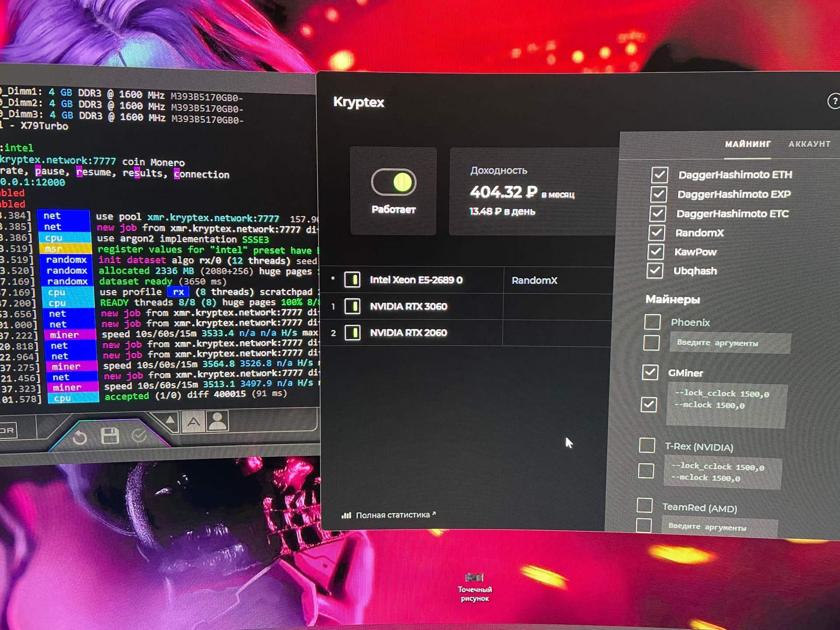This screenshot has height=630, width=840.
Task: Click yellow 'msr' tag in terminal
Action: [x=65, y=248]
